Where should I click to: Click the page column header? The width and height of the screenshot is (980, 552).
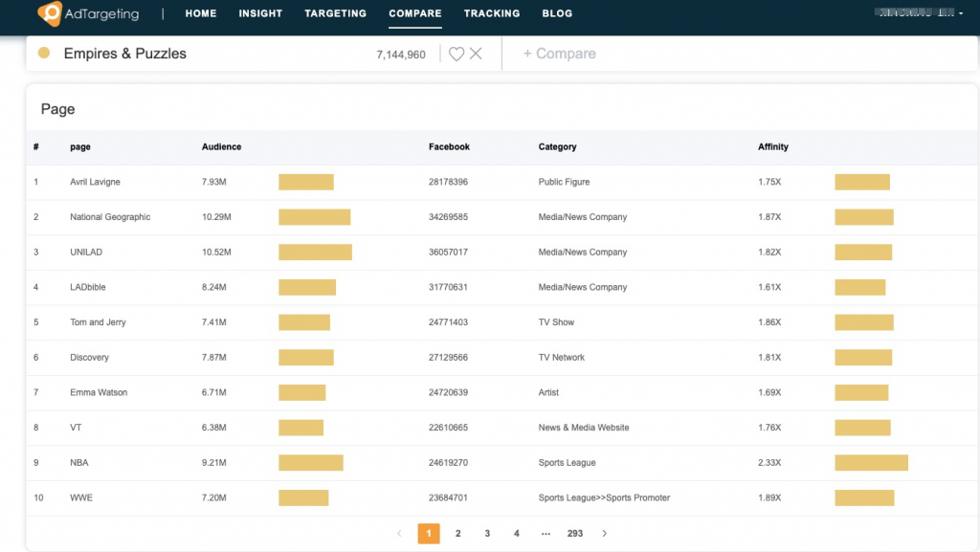80,146
